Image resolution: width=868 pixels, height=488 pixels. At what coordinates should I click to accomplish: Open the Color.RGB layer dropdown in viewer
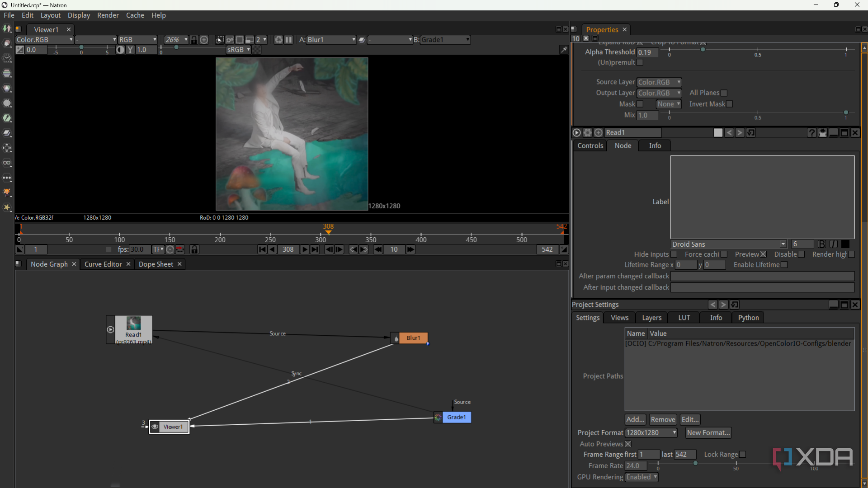click(44, 40)
